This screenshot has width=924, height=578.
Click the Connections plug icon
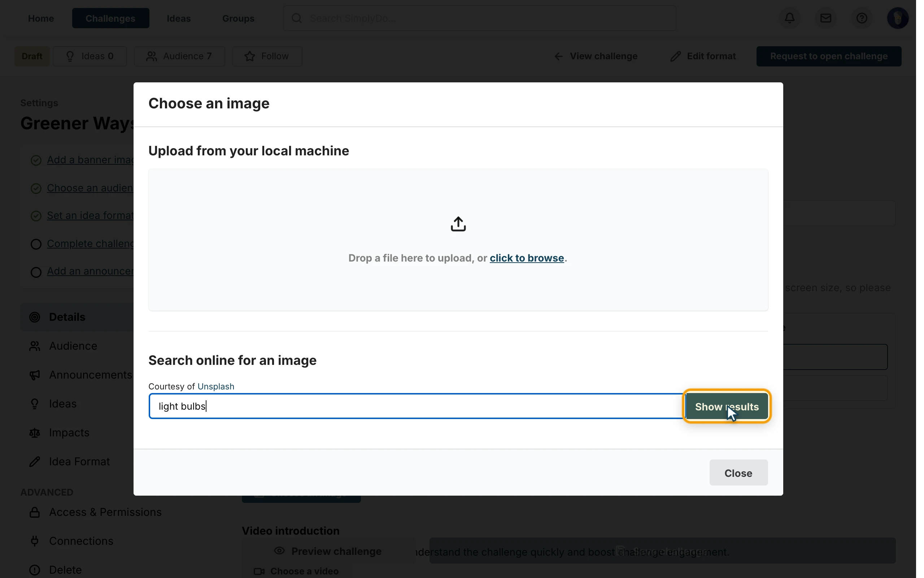click(35, 541)
